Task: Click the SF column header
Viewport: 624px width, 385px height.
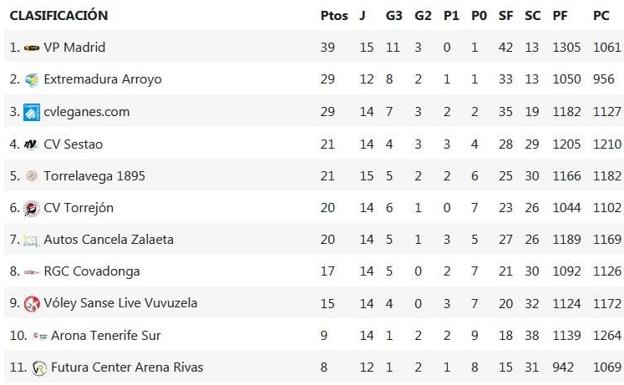Action: (505, 16)
